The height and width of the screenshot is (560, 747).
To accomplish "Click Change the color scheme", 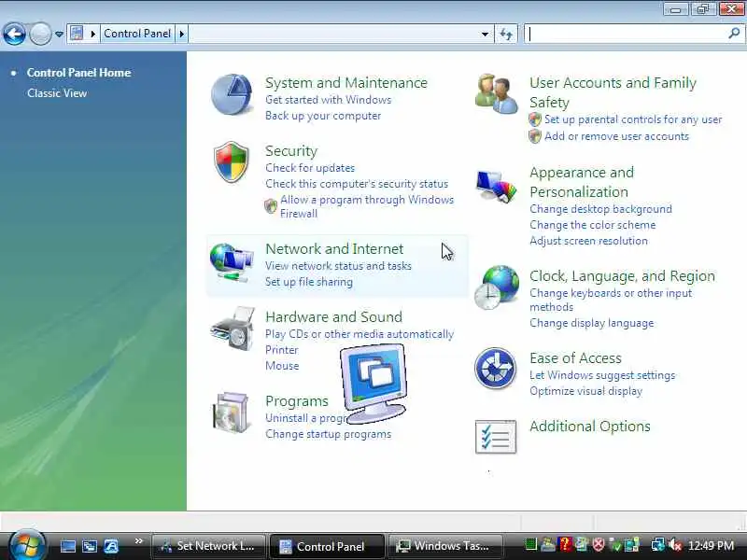I will click(593, 225).
